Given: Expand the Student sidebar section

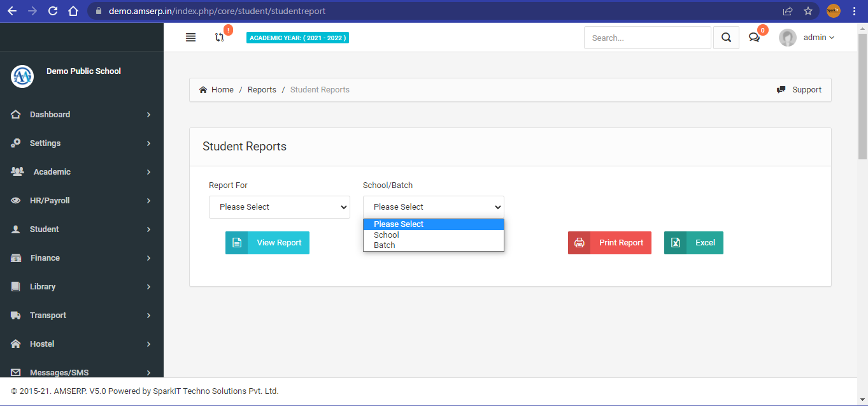Looking at the screenshot, I should click(x=45, y=229).
